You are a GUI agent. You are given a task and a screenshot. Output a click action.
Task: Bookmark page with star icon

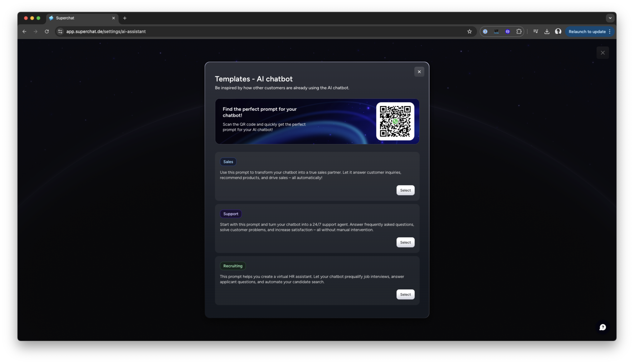[469, 32]
